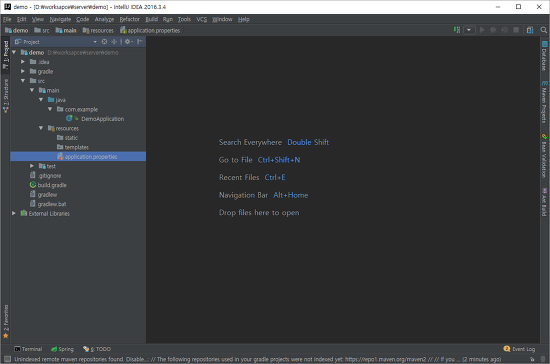Viewport: 550px width, 364px height.
Task: Toggle tool window buttons icon in status bar corner
Action: (7, 359)
